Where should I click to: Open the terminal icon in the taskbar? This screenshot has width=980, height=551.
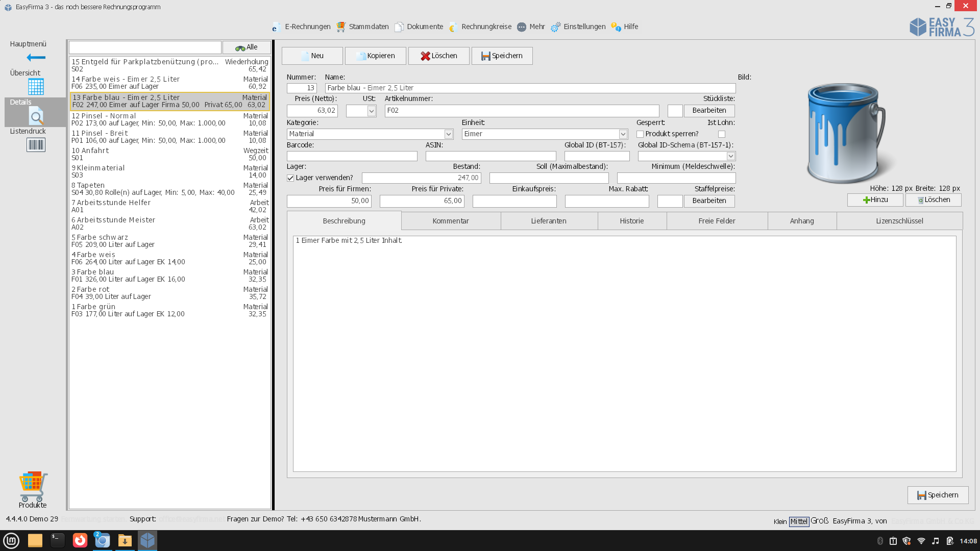click(57, 540)
